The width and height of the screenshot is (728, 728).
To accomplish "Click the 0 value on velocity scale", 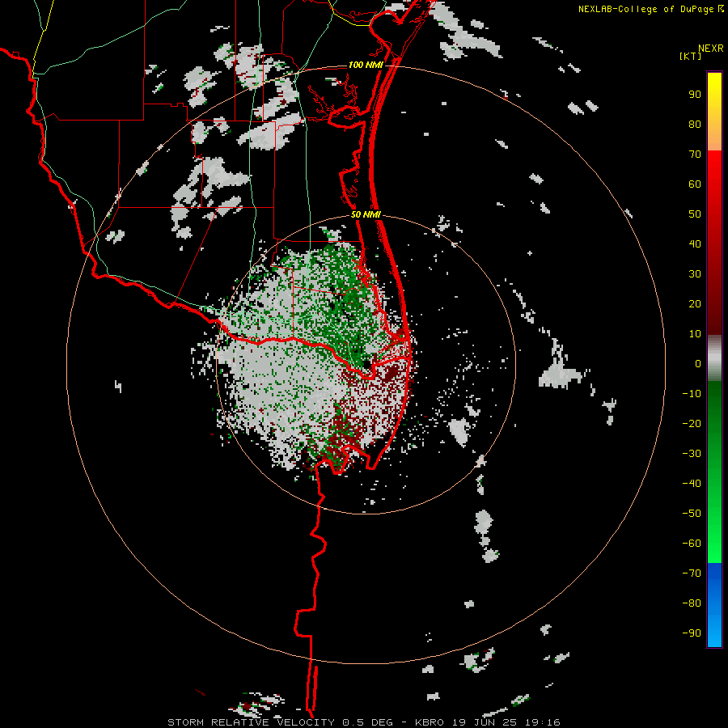I will (x=698, y=363).
